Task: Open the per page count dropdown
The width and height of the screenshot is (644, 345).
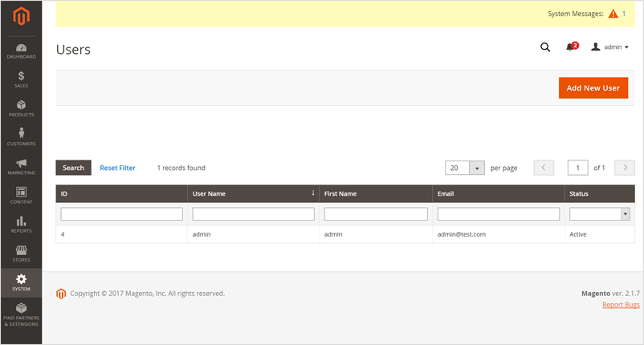Action: [x=476, y=168]
